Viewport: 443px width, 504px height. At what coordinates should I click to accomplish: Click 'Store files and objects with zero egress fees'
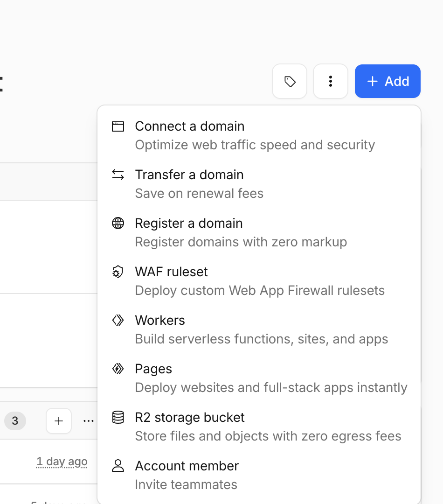268,436
